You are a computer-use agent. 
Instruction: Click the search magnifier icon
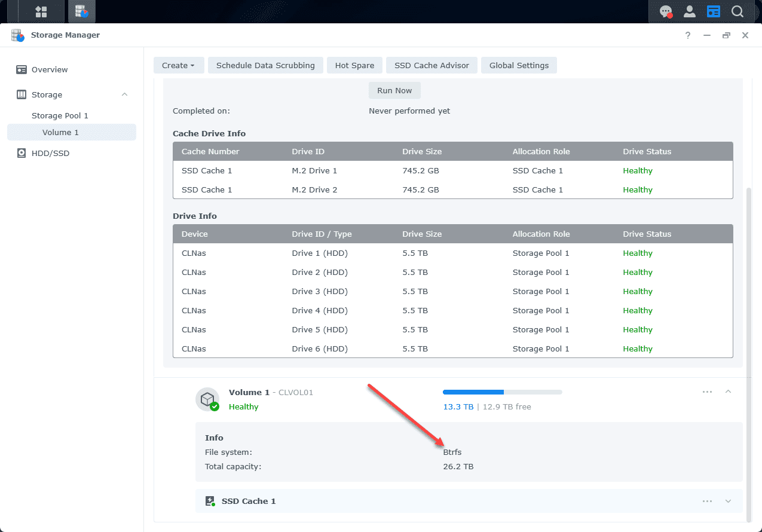click(737, 11)
